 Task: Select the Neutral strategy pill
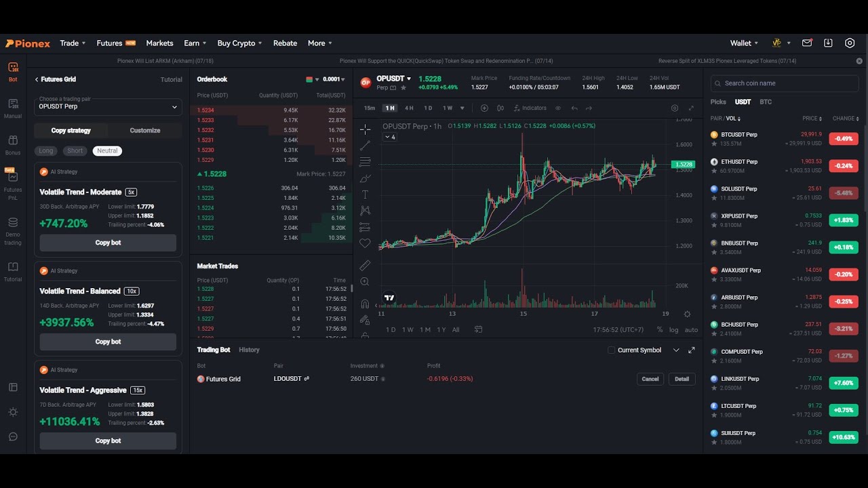pos(107,150)
